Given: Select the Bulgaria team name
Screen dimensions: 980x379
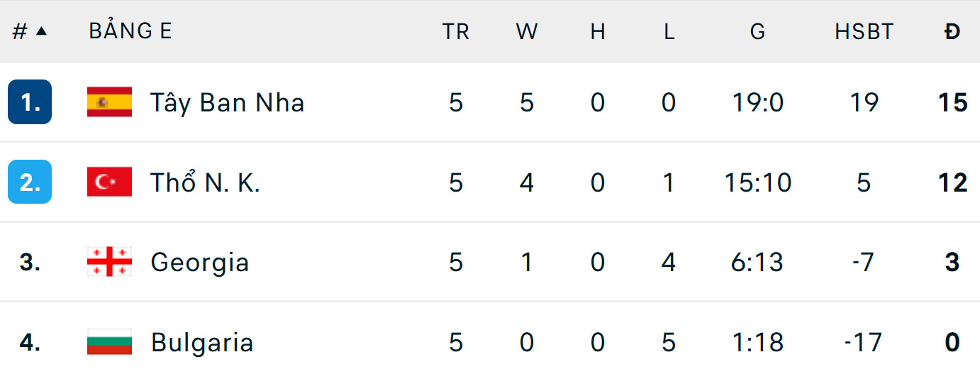Looking at the screenshot, I should coord(201,342).
